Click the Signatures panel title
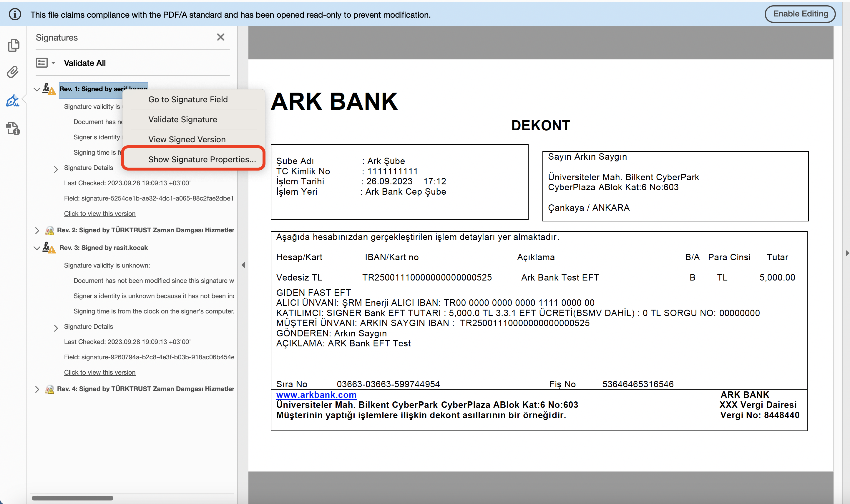Viewport: 850px width, 504px height. [x=57, y=37]
